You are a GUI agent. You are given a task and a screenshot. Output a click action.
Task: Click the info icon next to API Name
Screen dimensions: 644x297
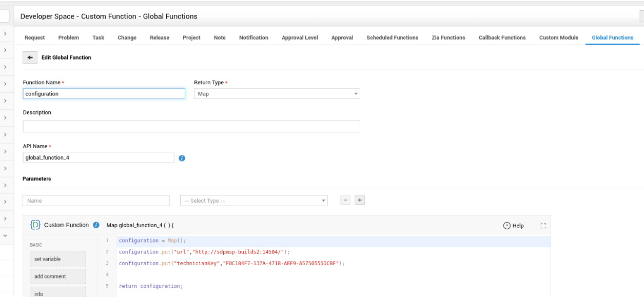[x=182, y=158]
